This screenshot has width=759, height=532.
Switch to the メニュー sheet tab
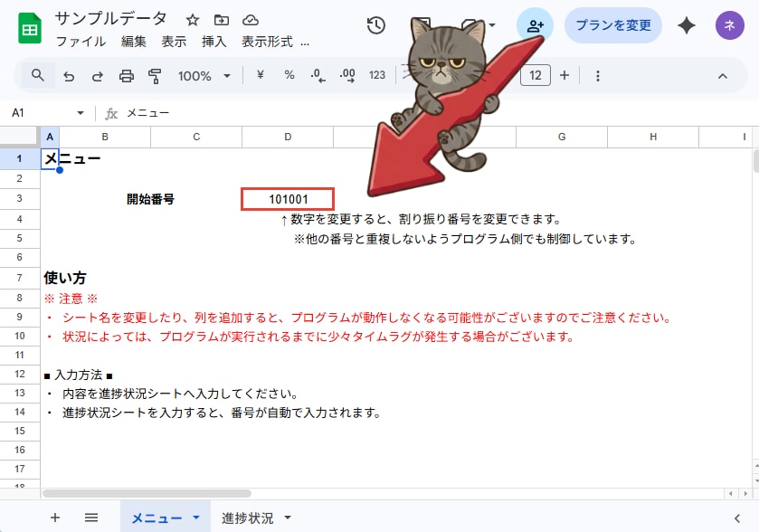coord(157,518)
